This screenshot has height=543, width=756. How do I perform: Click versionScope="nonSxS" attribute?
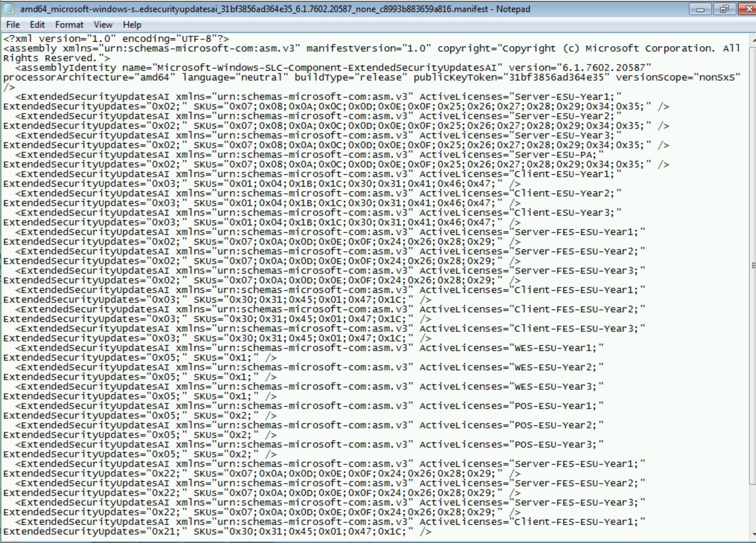coord(678,77)
